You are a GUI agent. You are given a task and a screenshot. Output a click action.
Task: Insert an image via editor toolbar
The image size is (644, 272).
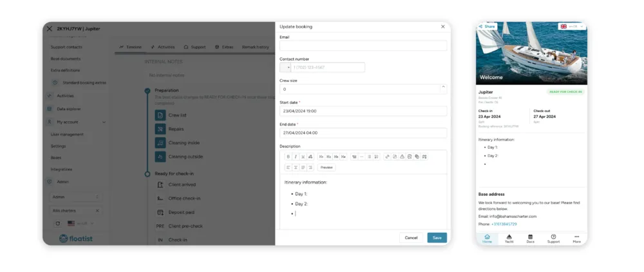(410, 157)
